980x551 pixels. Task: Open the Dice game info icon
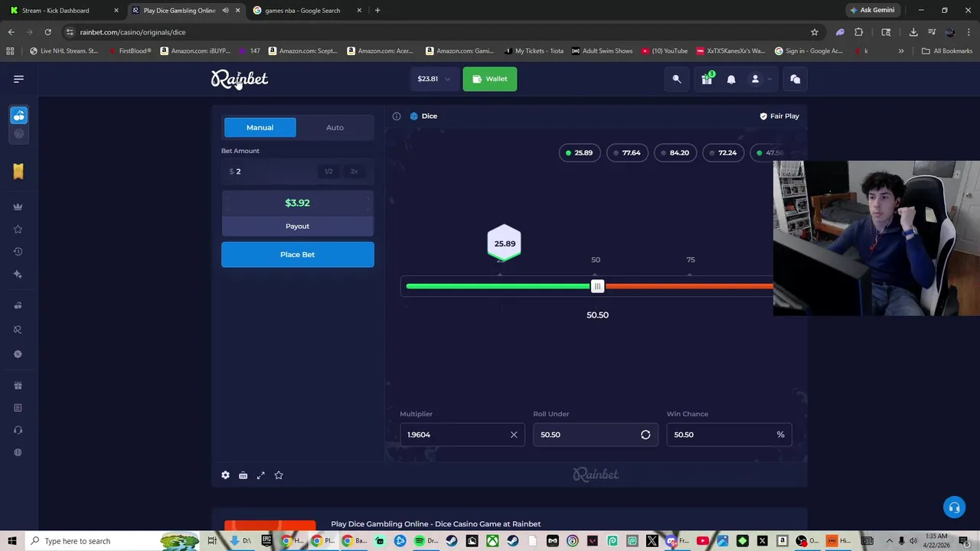[x=397, y=116]
